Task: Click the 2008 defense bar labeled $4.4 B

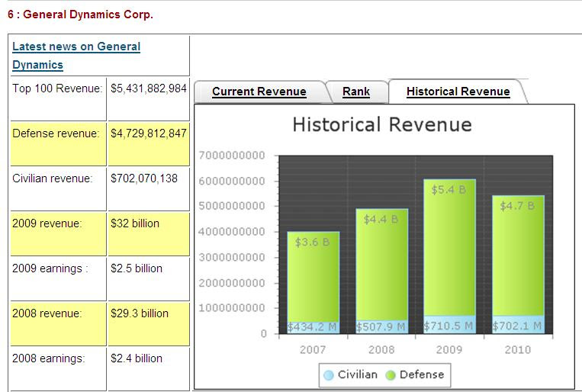Action: [381, 265]
